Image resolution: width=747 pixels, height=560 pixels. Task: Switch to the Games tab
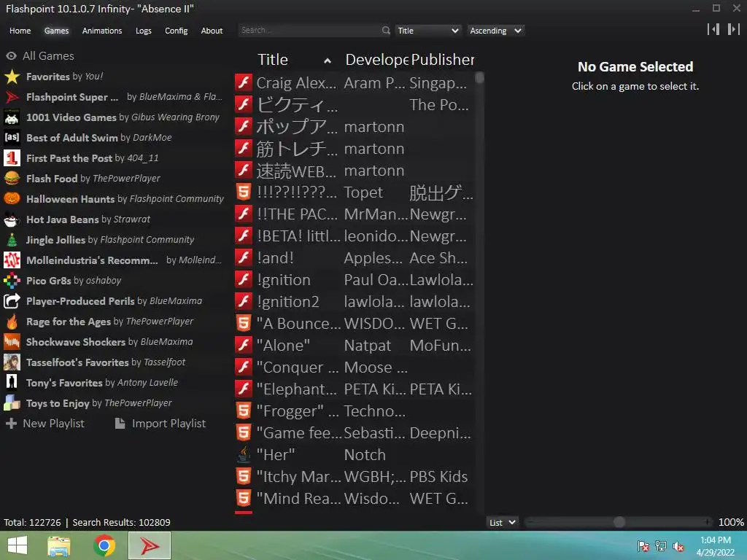point(56,31)
